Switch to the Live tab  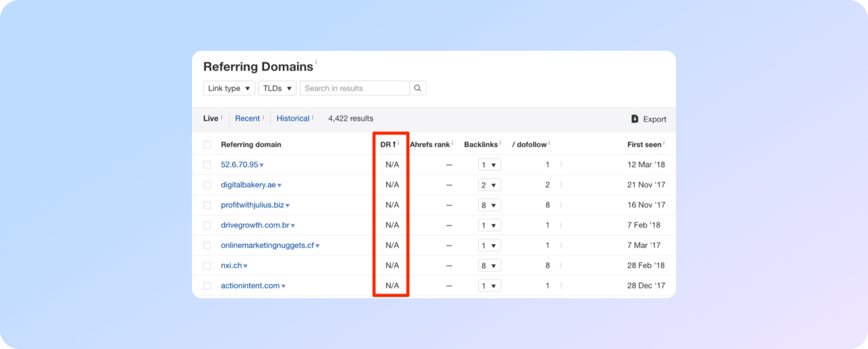pos(210,118)
